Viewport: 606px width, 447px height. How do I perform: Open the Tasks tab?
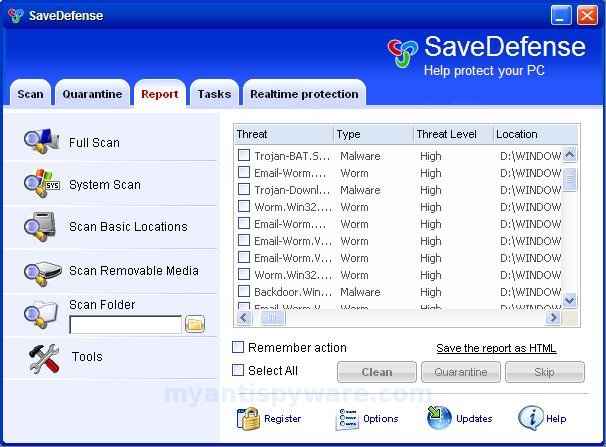click(x=214, y=94)
